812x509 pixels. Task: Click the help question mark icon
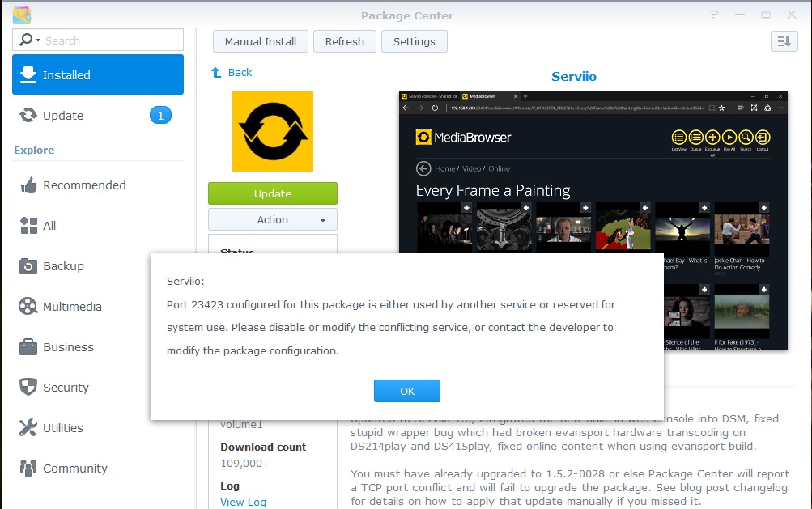click(715, 15)
